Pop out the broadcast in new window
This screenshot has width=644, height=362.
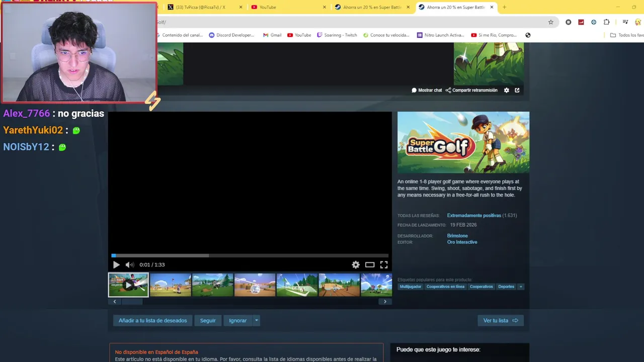point(517,90)
